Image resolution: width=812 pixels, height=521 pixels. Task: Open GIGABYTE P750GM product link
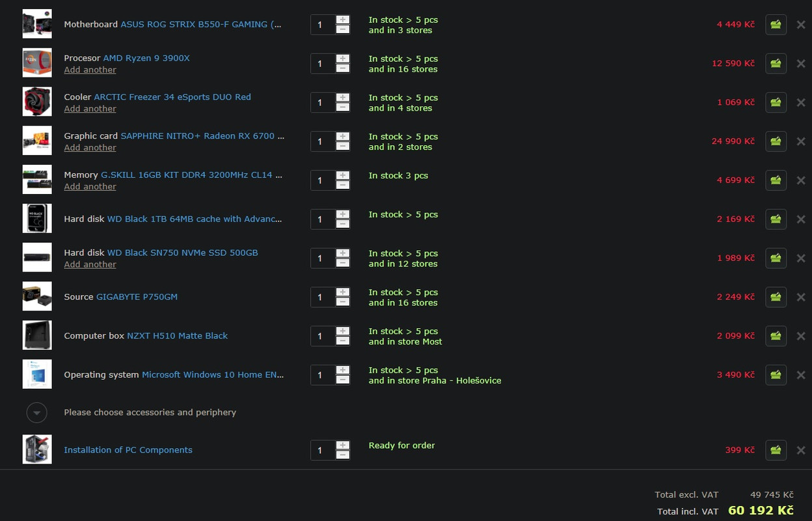(x=137, y=297)
